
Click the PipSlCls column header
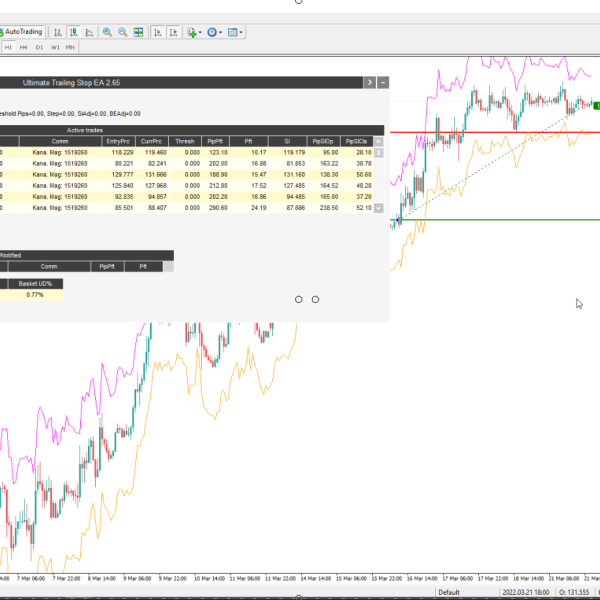point(356,142)
